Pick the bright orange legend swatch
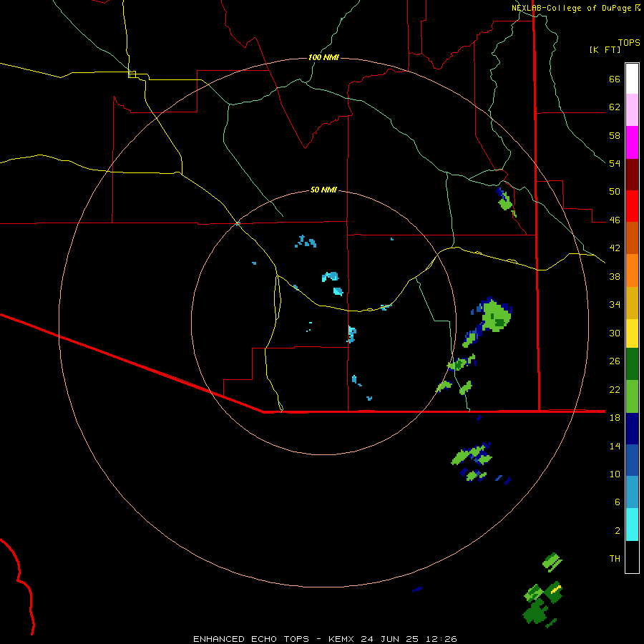Image resolution: width=644 pixels, height=644 pixels. tap(632, 270)
